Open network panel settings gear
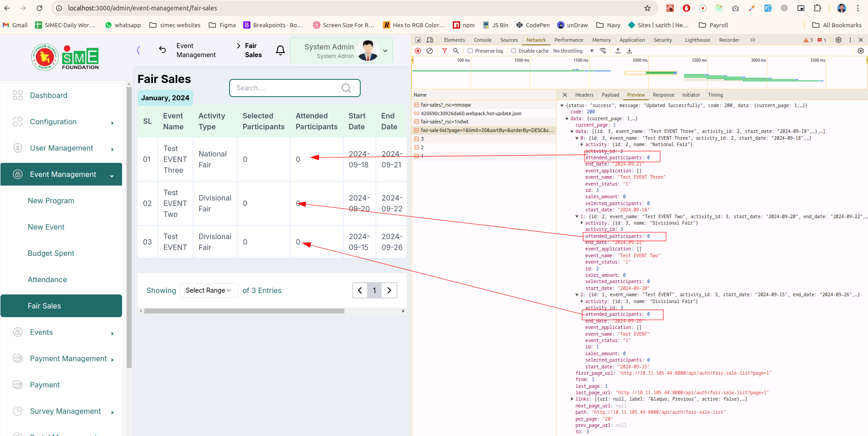Screen dimensions: 868x436 tap(860, 51)
